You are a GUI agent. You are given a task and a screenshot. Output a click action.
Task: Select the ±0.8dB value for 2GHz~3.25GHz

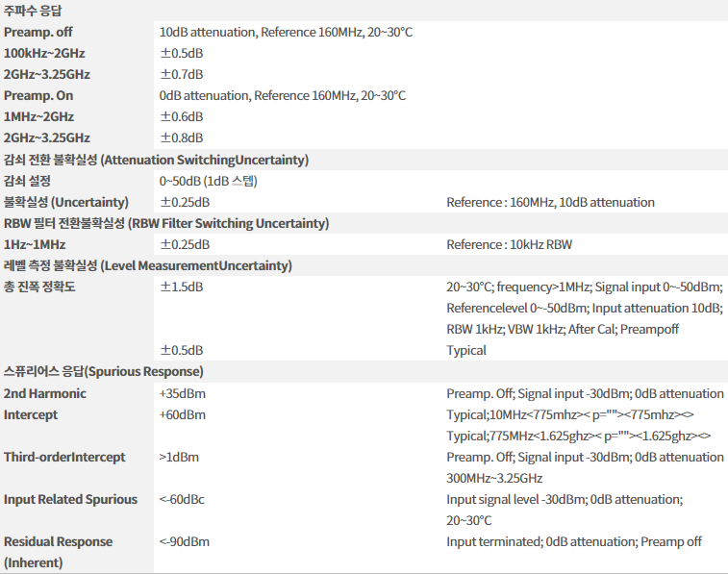coord(182,137)
